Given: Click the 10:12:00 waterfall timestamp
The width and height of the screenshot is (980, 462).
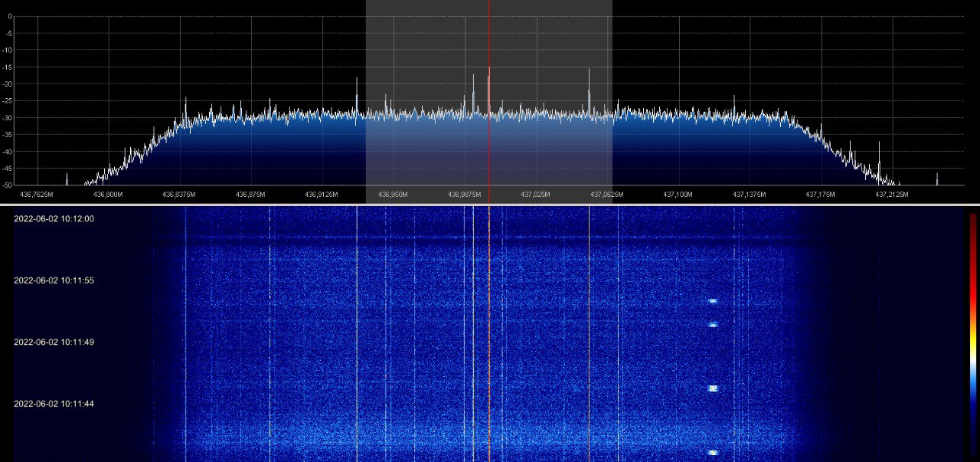Looking at the screenshot, I should tap(54, 218).
